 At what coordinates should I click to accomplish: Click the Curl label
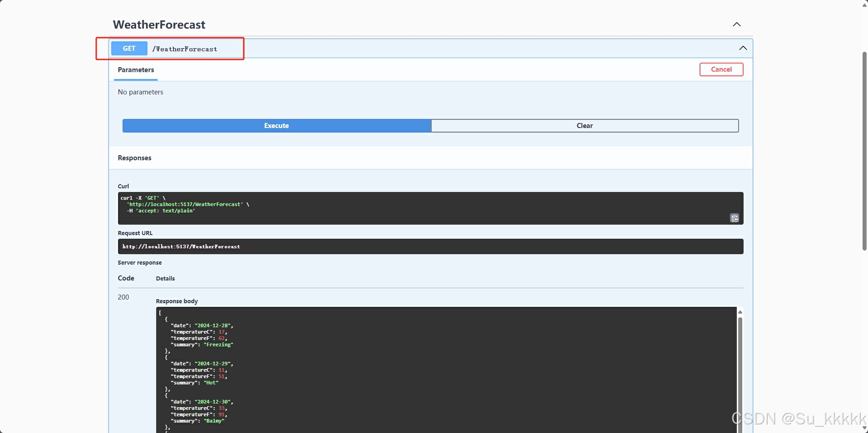123,186
